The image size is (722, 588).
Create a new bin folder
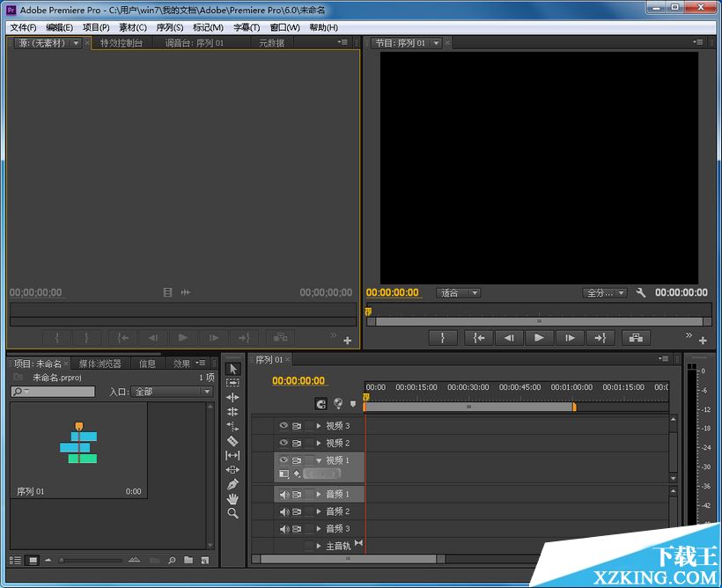[188, 560]
